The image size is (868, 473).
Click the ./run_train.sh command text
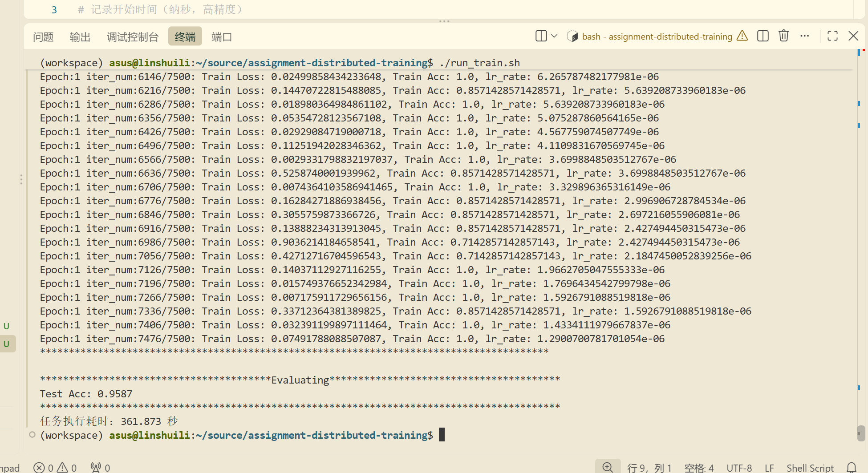479,63
